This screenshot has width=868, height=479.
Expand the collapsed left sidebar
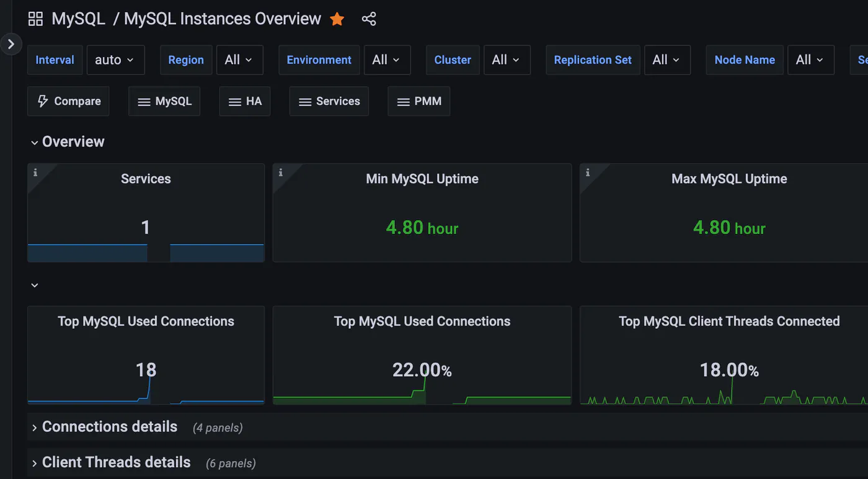[11, 44]
